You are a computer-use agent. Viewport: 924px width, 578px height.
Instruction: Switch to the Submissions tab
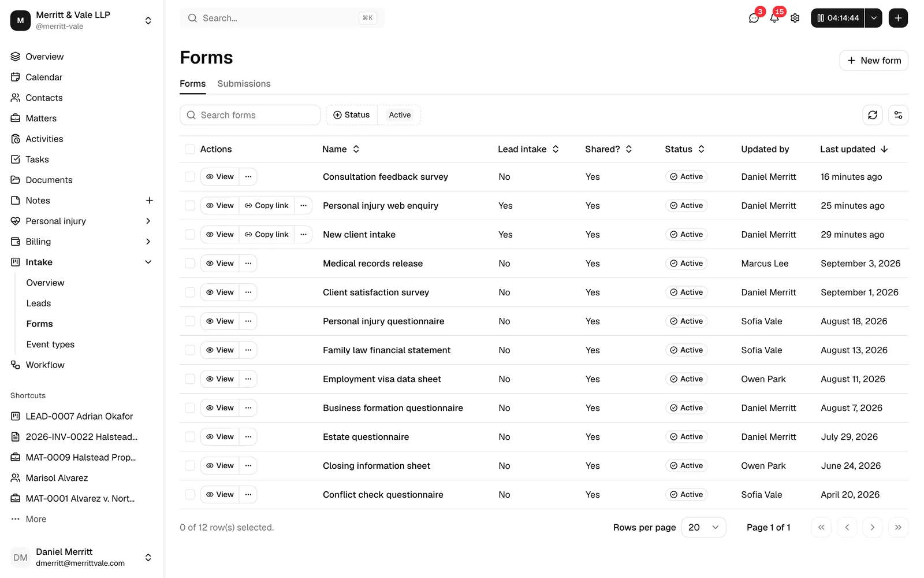[244, 84]
